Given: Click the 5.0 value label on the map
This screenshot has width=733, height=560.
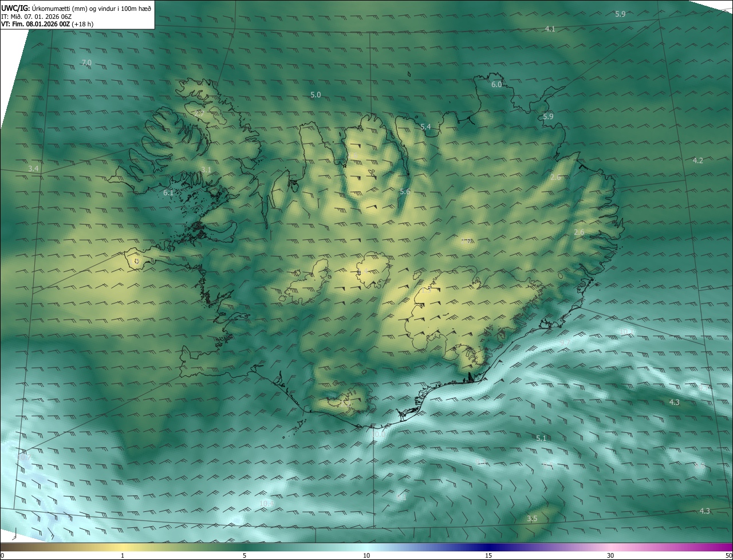Looking at the screenshot, I should click(x=316, y=94).
